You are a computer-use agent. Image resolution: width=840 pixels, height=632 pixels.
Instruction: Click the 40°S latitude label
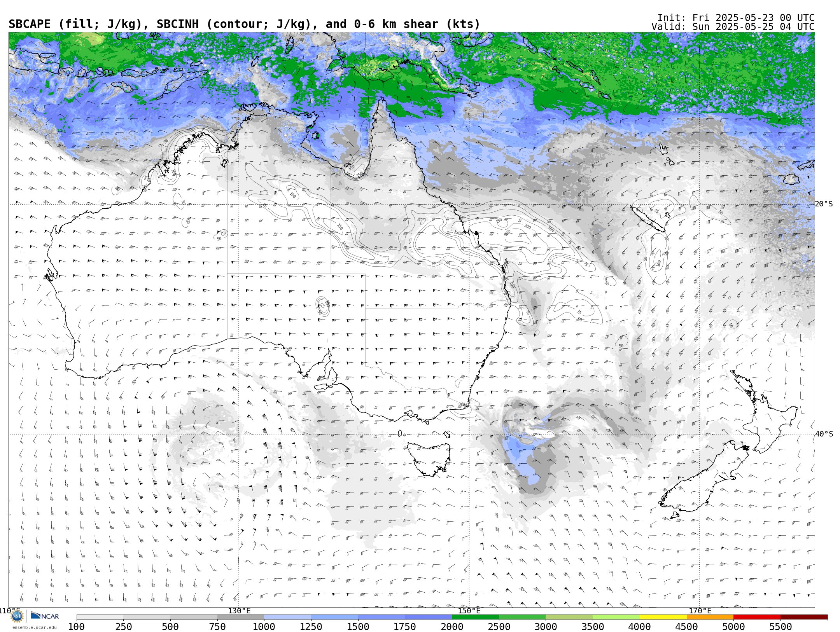pos(824,434)
